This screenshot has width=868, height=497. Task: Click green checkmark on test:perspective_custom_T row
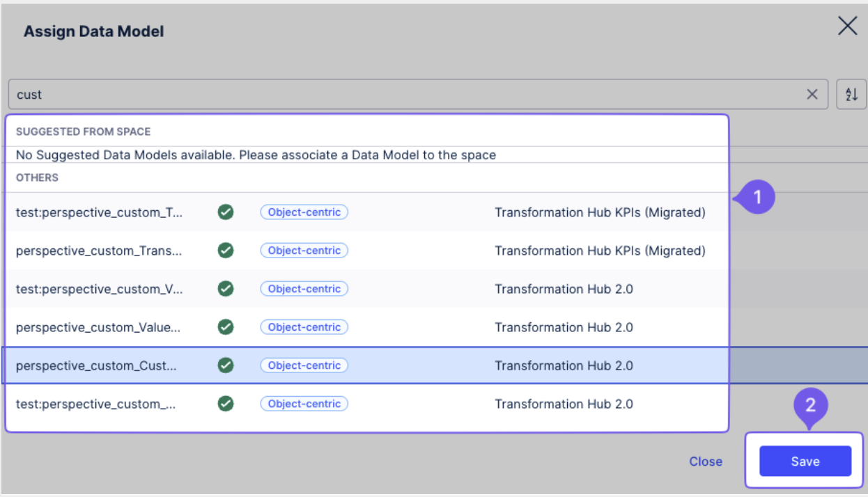tap(225, 212)
